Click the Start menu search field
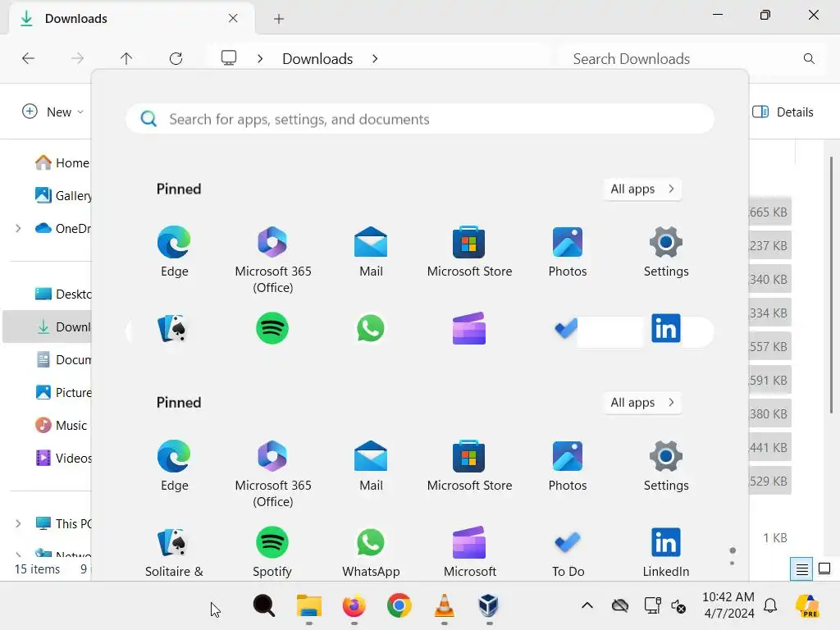The height and width of the screenshot is (630, 840). click(x=420, y=119)
